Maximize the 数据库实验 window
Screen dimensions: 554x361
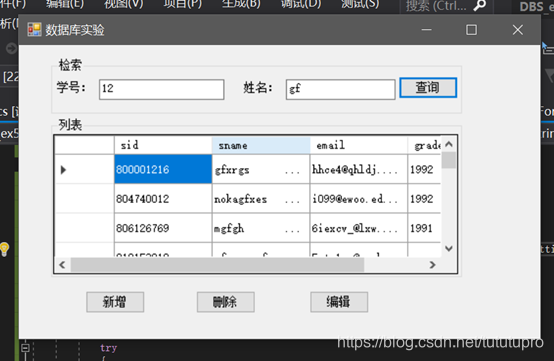[471, 30]
